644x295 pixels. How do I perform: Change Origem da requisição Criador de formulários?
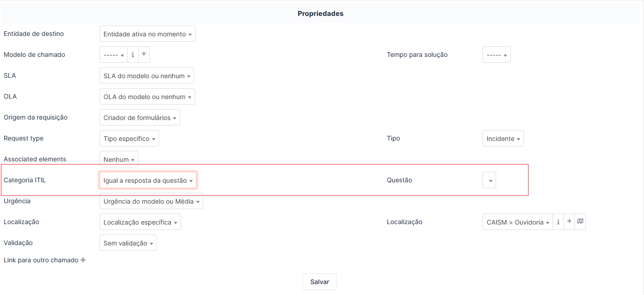[x=140, y=117]
